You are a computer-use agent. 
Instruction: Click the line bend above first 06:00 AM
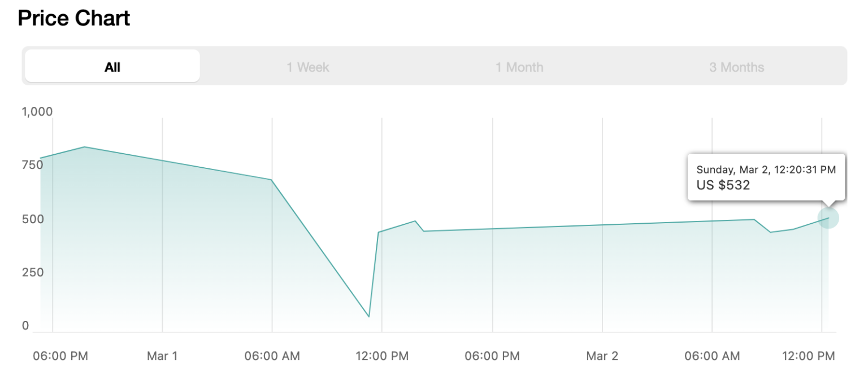click(x=272, y=180)
